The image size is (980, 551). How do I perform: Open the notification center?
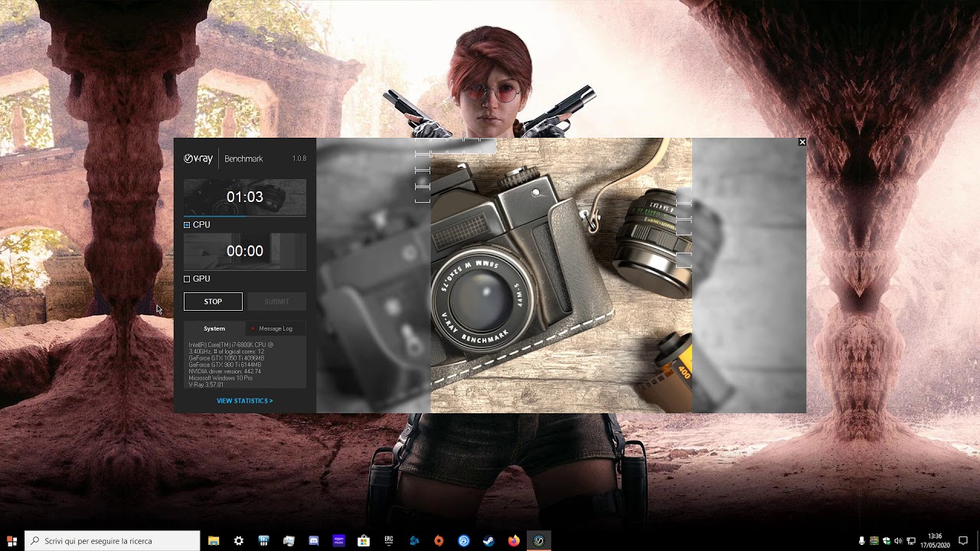click(963, 541)
